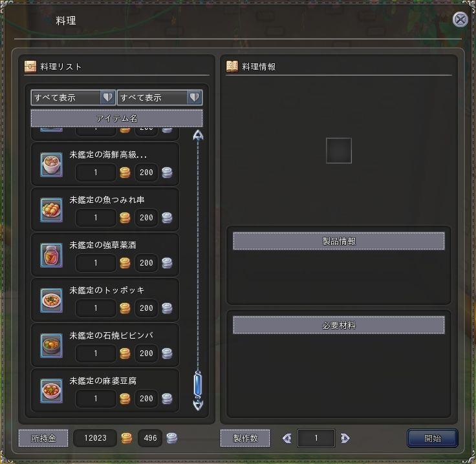Click the 料理情報 book icon
The width and height of the screenshot is (476, 464).
232,67
